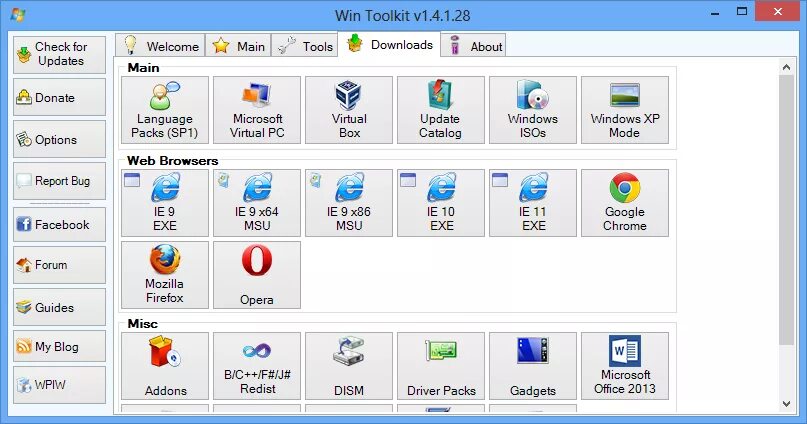Click the Win Toolkit title bar icon
This screenshot has height=424, width=807.
[x=17, y=14]
